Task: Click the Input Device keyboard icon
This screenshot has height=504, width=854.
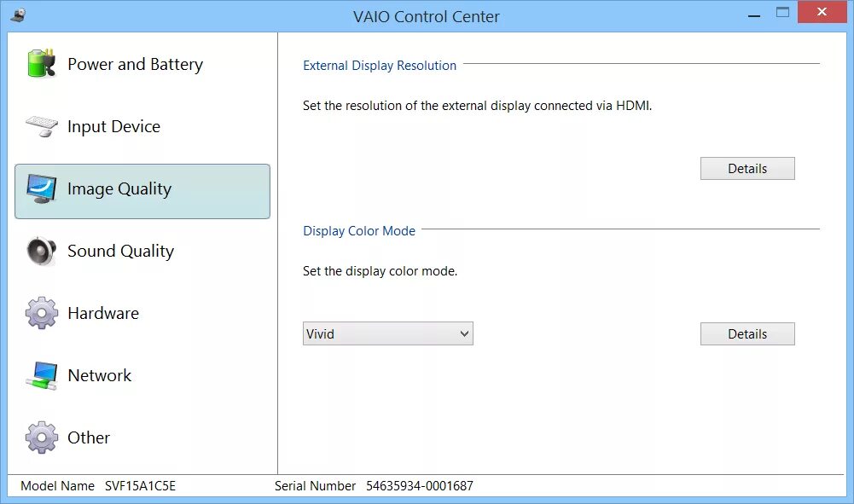Action: (x=42, y=126)
